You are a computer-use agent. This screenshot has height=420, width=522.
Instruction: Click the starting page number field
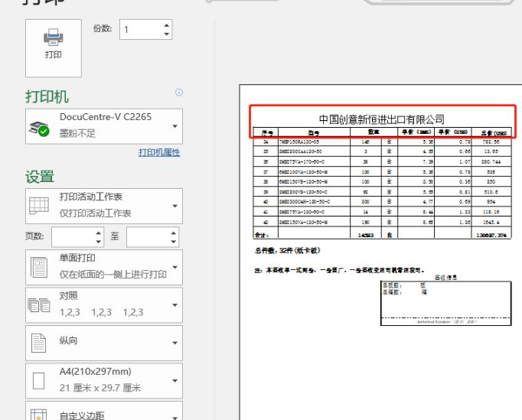[78, 237]
